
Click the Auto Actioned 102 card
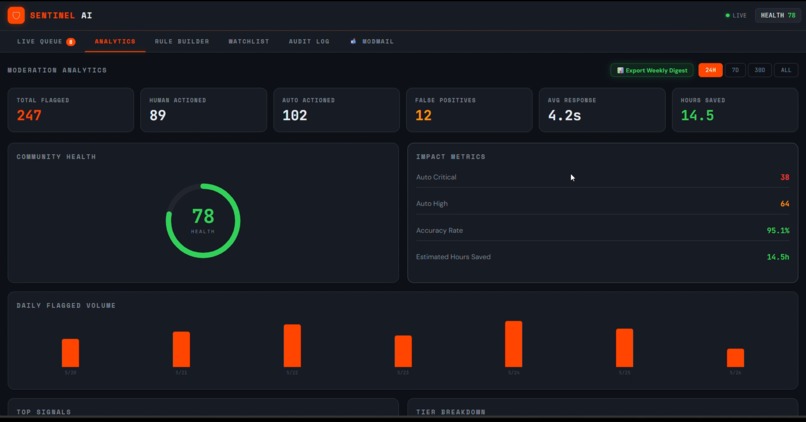[x=336, y=109]
